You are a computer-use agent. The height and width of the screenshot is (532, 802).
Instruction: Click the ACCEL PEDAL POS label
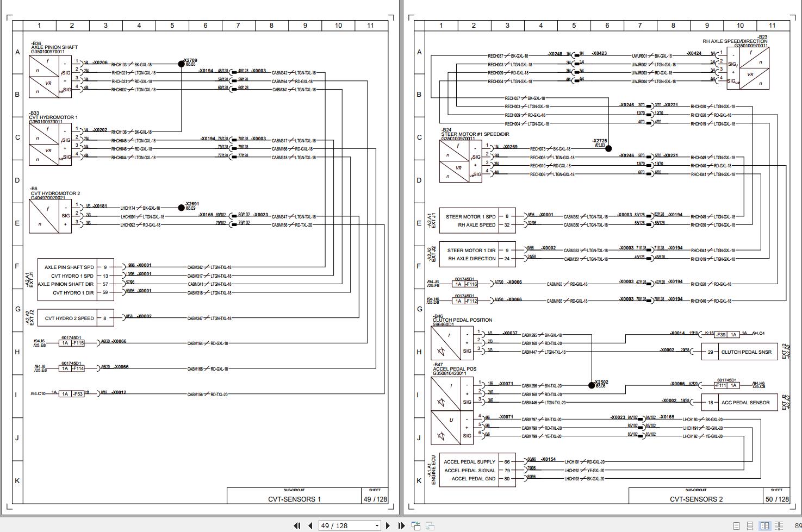tap(455, 369)
